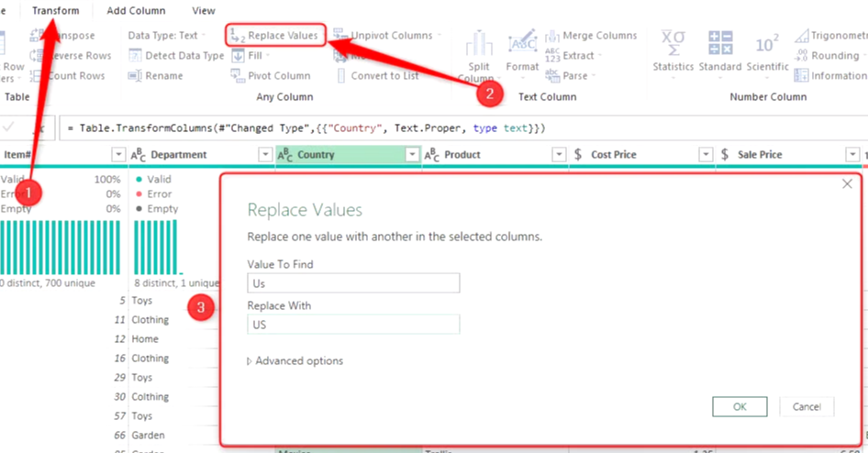Screen dimensions: 868x453
Task: Select the 'Toys' cell in row 29
Action: click(141, 377)
